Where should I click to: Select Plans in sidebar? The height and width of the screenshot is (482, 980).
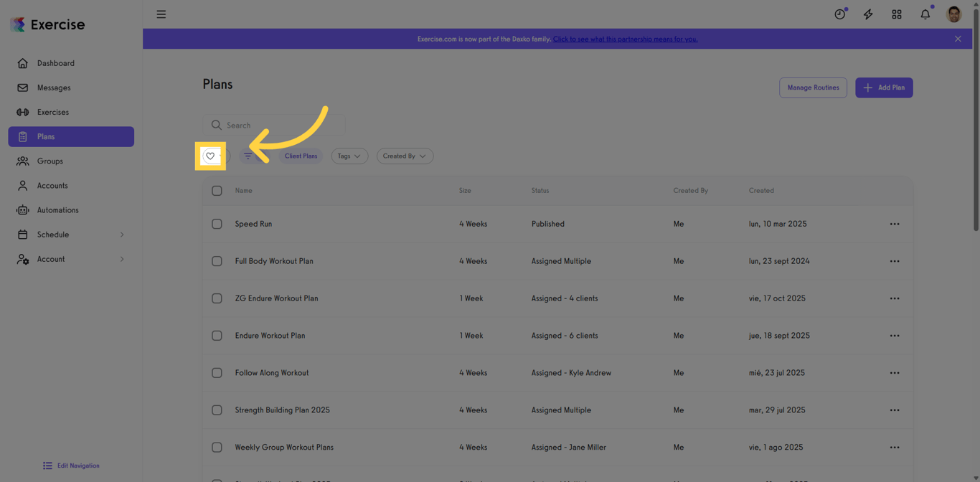(x=71, y=136)
